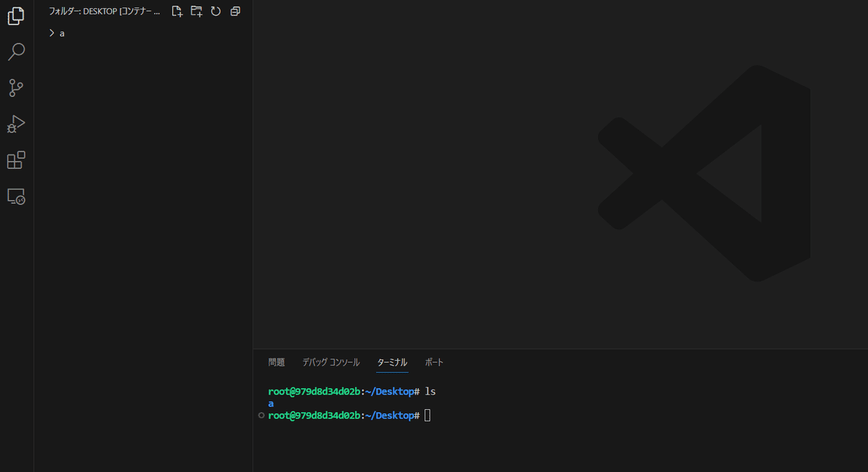Open the Remote Explorer icon

[16, 196]
